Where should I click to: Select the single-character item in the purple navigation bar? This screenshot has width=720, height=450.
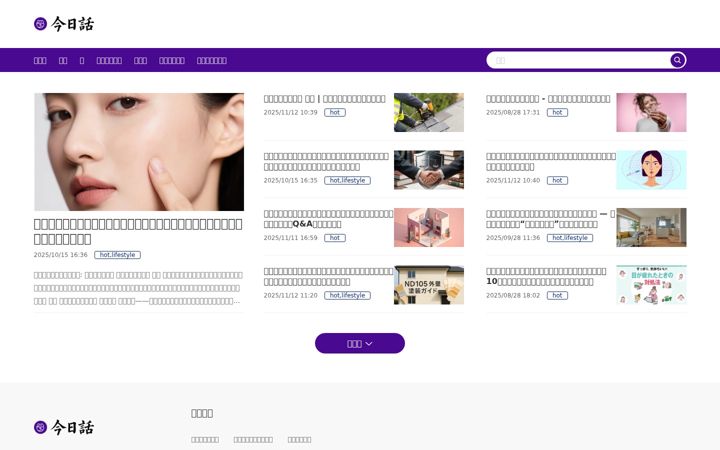click(x=82, y=60)
